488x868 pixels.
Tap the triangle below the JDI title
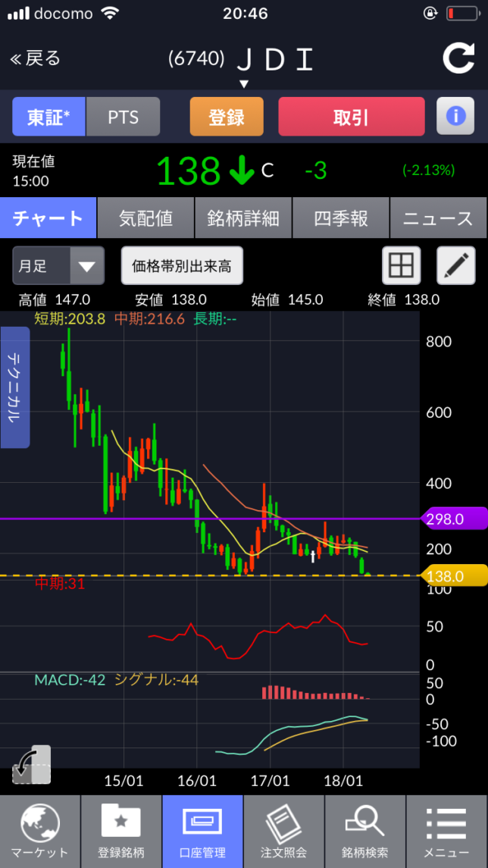pos(244,83)
